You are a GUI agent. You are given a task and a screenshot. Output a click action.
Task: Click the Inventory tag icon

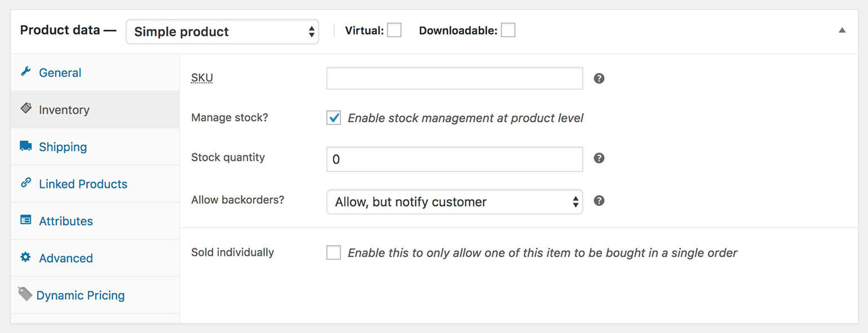[x=26, y=109]
